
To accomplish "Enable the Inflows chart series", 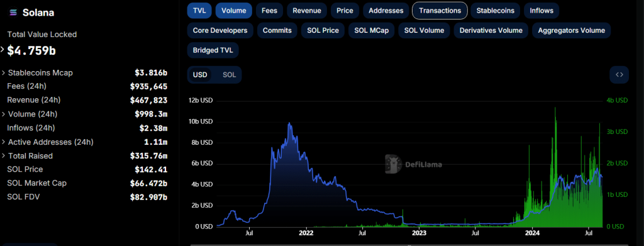I will click(541, 11).
